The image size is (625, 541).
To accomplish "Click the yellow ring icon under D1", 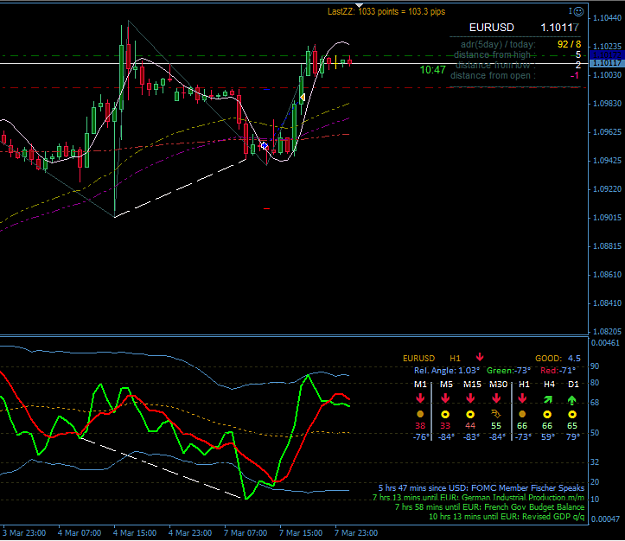I will pos(572,414).
